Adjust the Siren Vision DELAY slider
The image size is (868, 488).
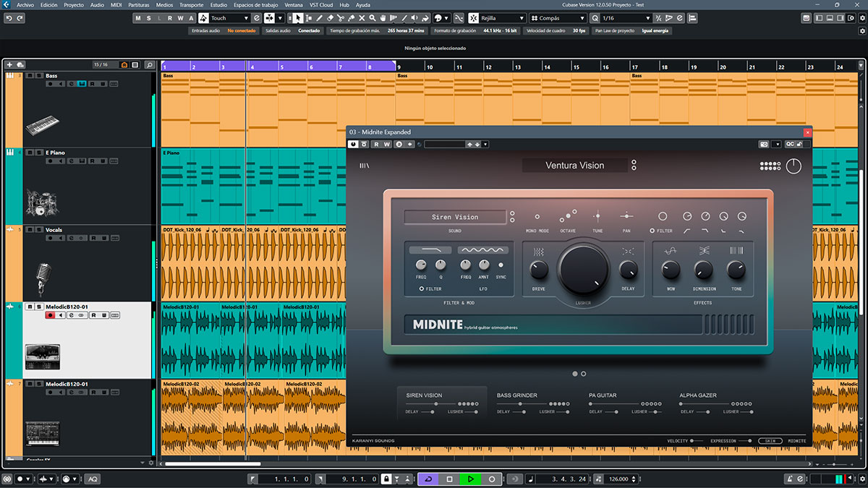pyautogui.click(x=427, y=412)
